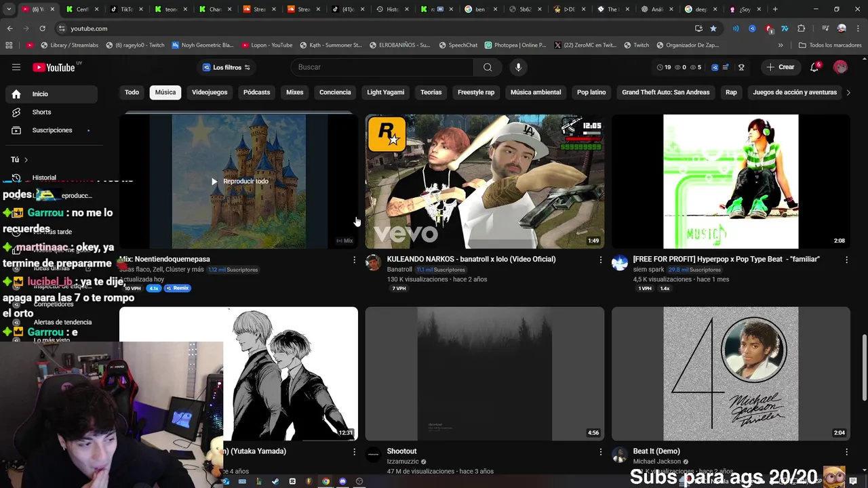Select Grand Theft Auto: San Andreas chip

(x=666, y=92)
